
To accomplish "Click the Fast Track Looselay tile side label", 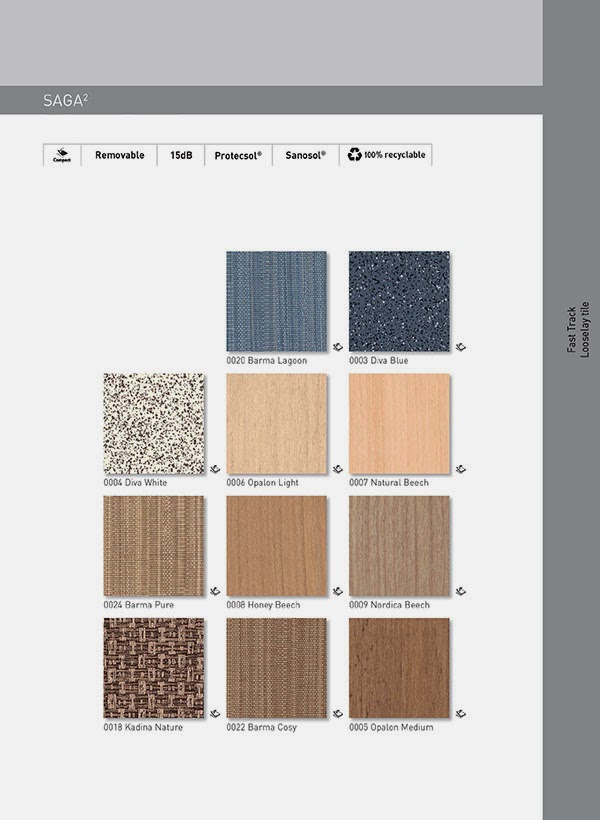I will pos(578,329).
